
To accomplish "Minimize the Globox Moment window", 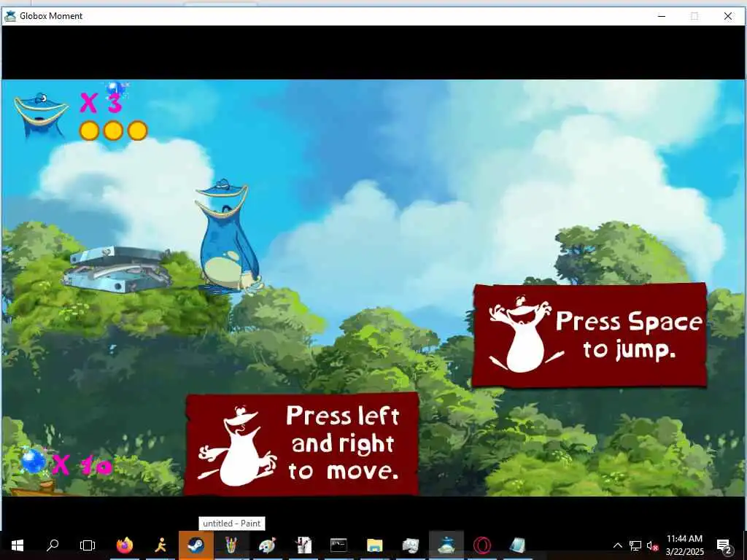I will click(x=662, y=16).
